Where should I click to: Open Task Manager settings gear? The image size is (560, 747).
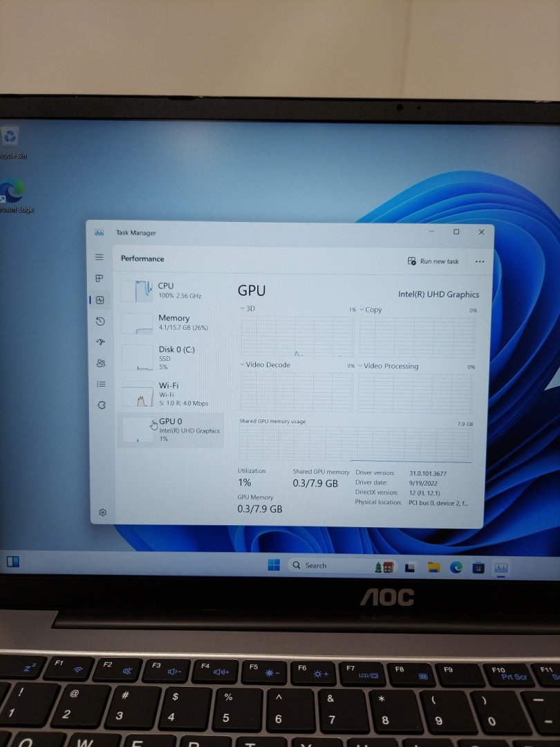(x=102, y=513)
